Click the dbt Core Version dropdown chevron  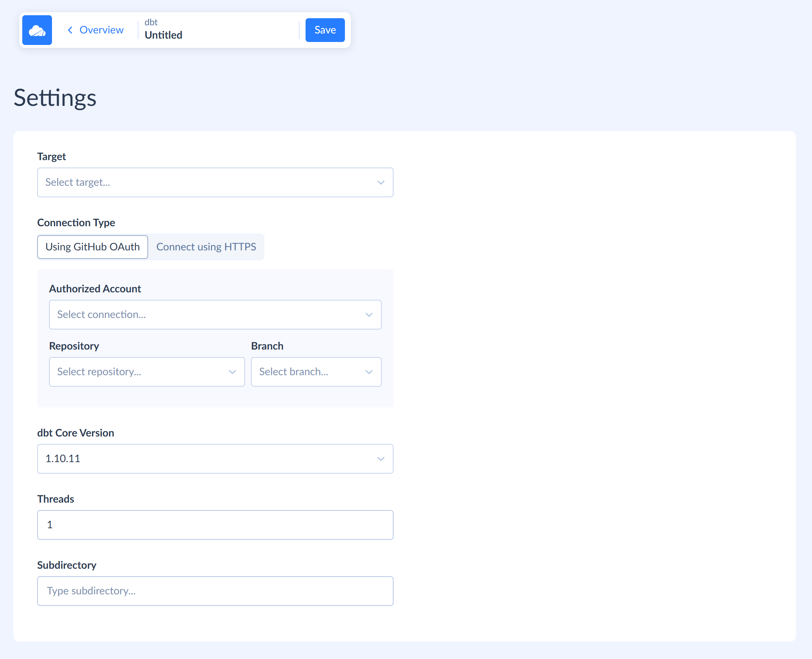pyautogui.click(x=381, y=458)
